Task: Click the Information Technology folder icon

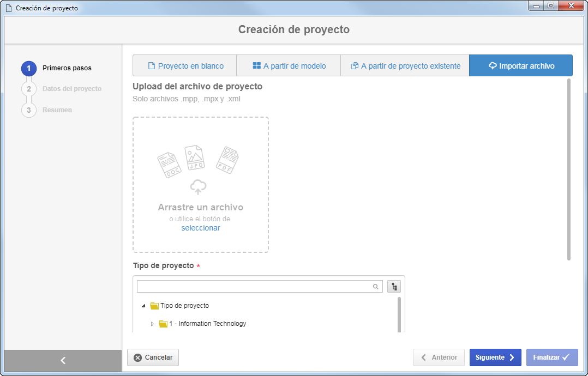Action: 163,324
